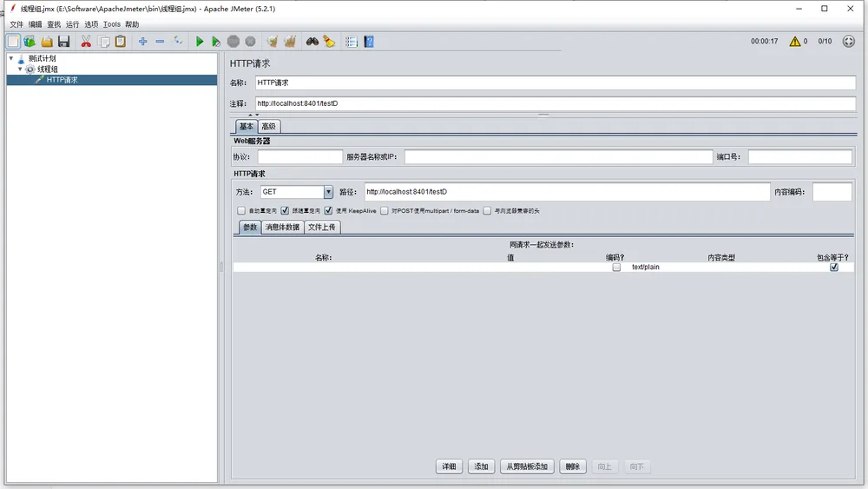Open the 选项 menu
Viewport: 868px width, 489px height.
point(91,24)
